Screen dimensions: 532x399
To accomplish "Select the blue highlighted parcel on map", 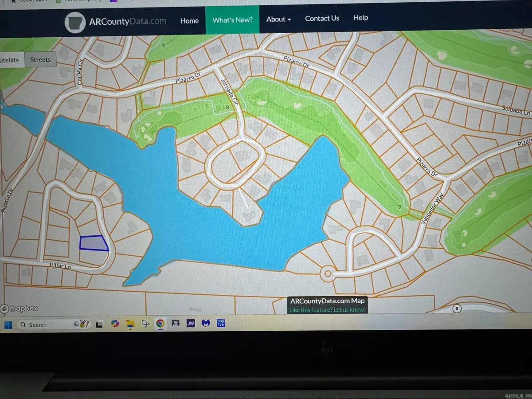I will (x=94, y=243).
